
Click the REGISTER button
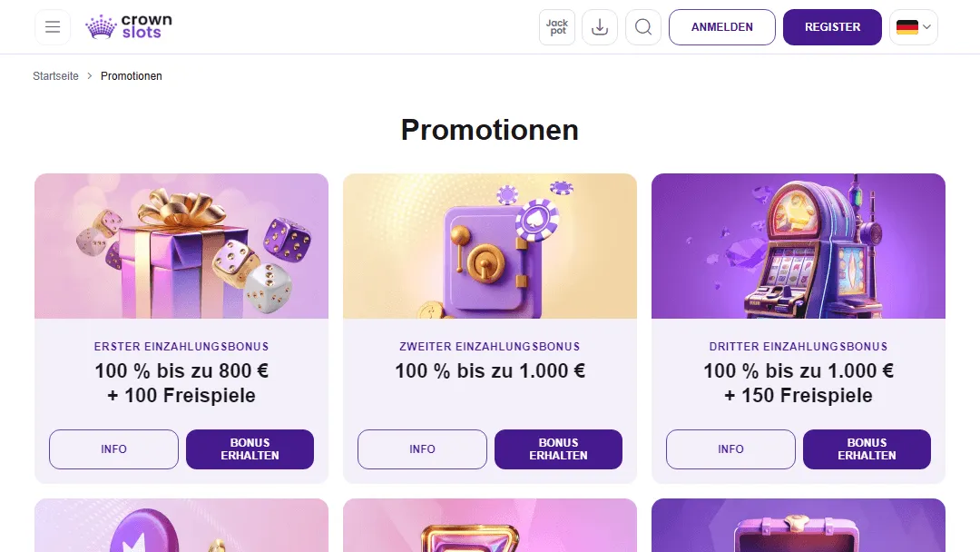pos(832,27)
